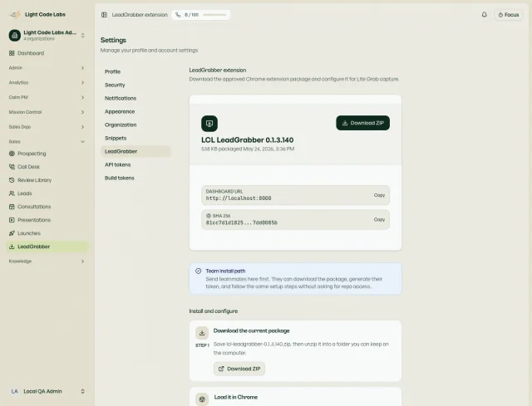
Task: Select the LeadGrabber settings tab
Action: coord(135,151)
